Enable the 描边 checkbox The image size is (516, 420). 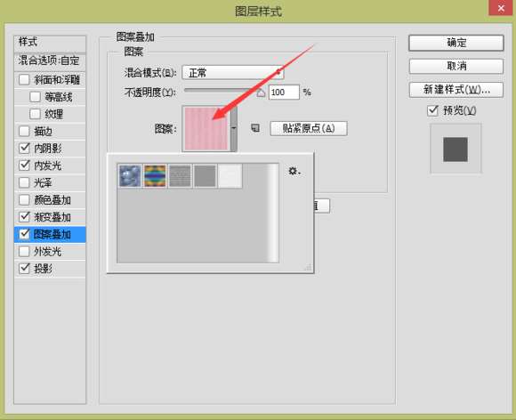tap(24, 131)
